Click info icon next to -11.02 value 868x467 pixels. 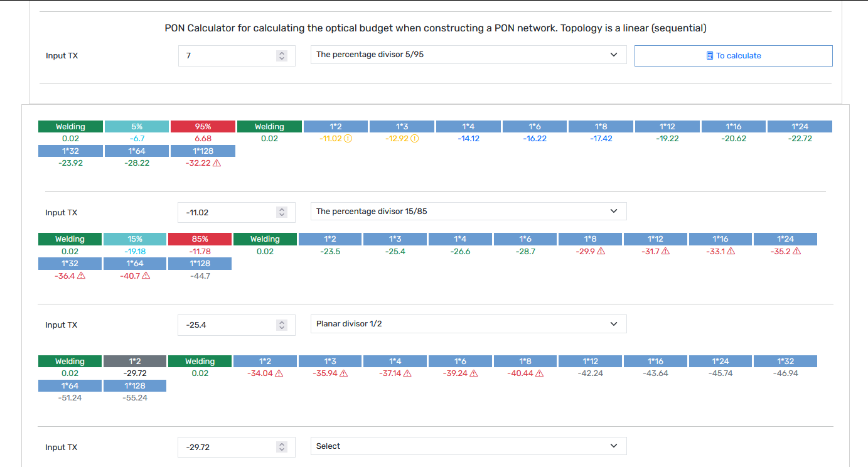[x=348, y=139]
